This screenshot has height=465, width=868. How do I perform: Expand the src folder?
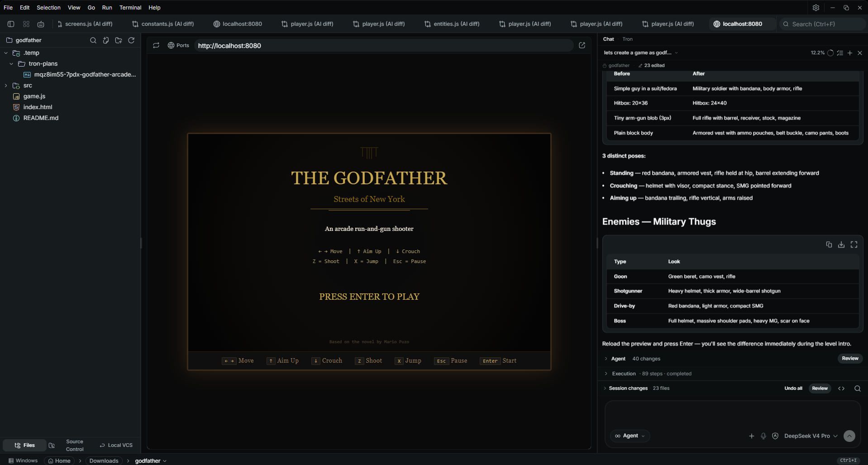tap(6, 86)
